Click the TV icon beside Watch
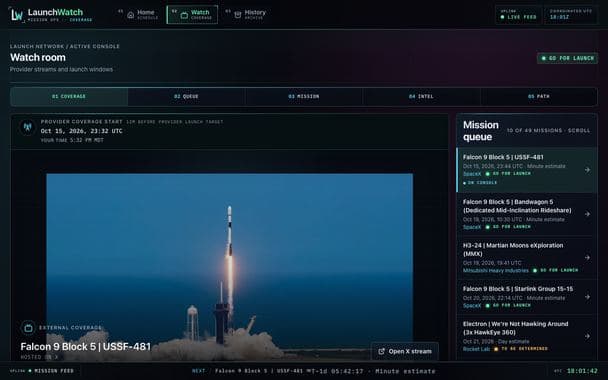Image resolution: width=608 pixels, height=380 pixels. (x=184, y=15)
